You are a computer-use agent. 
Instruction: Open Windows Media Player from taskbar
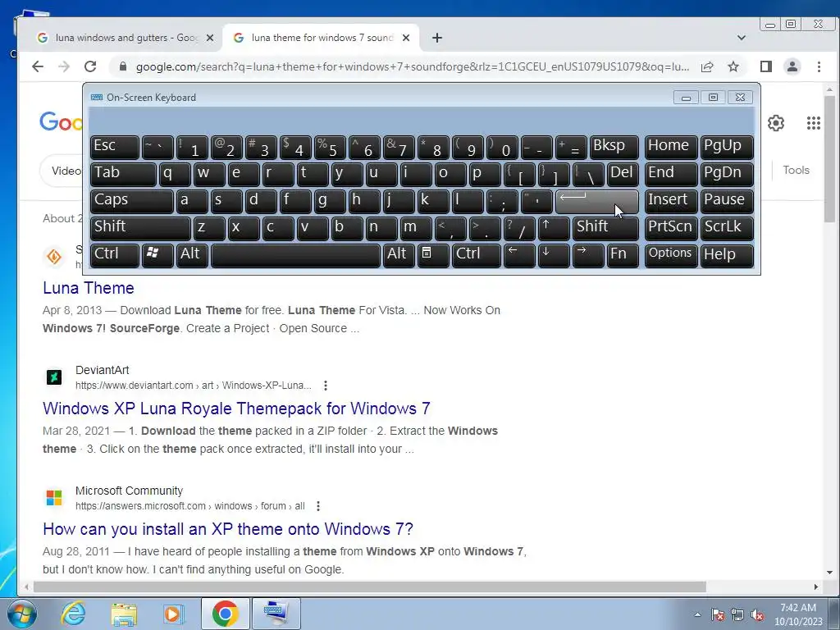click(x=173, y=614)
